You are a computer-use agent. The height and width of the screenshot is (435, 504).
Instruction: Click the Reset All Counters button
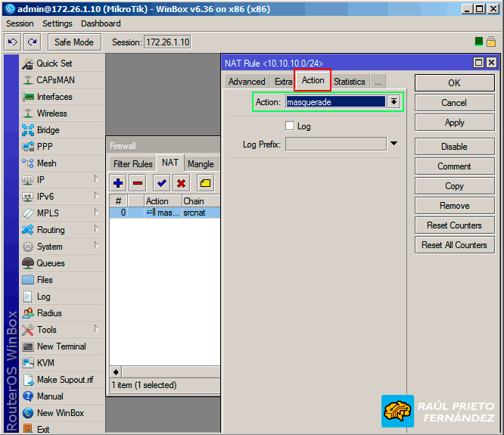pyautogui.click(x=454, y=245)
